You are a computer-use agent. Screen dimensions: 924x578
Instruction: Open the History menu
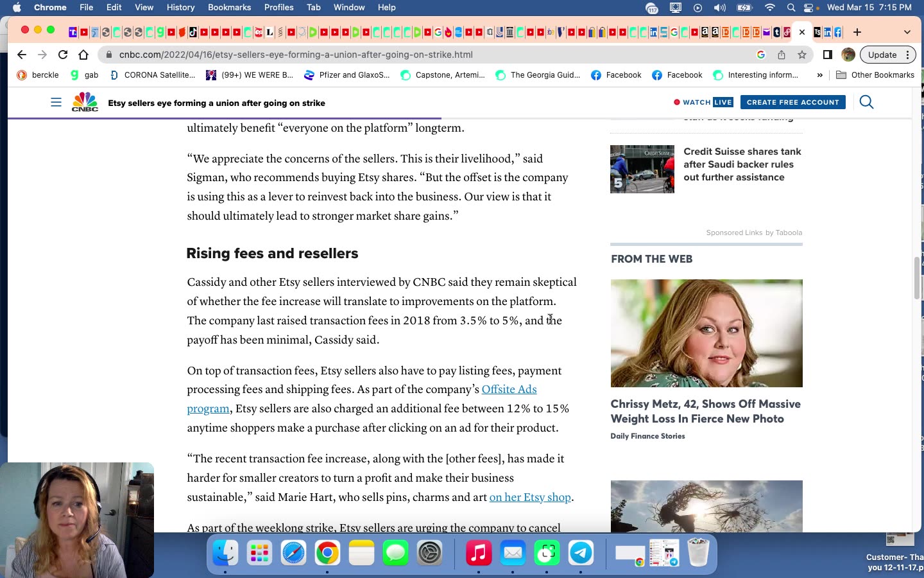pyautogui.click(x=180, y=8)
